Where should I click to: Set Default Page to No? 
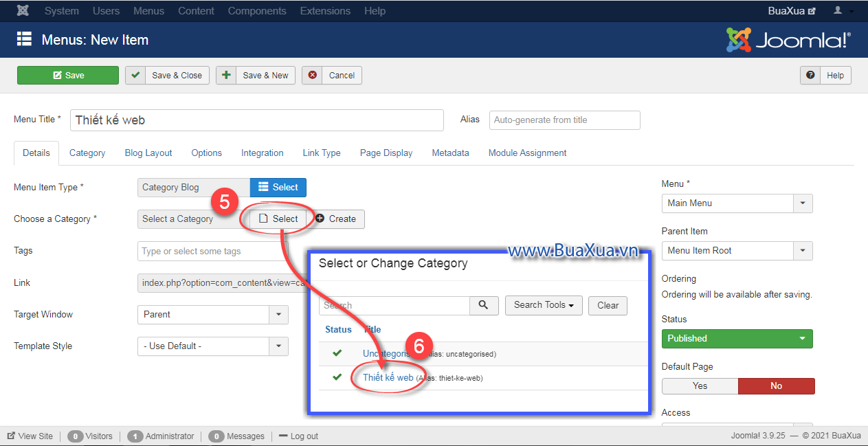[x=776, y=386]
